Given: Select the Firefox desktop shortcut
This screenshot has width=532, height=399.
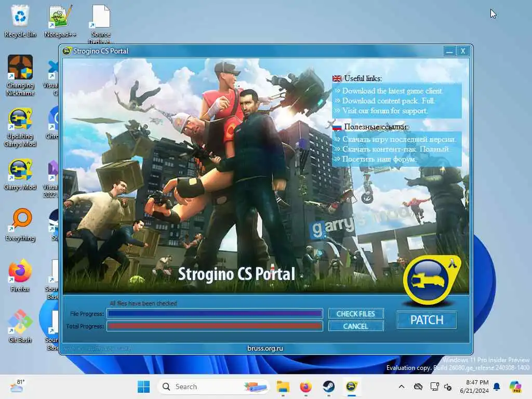Looking at the screenshot, I should (x=20, y=275).
